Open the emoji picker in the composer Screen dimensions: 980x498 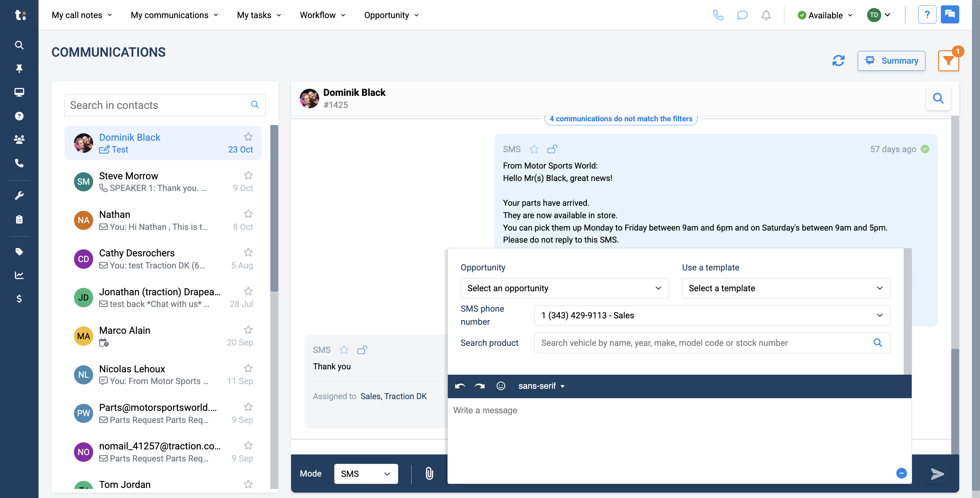(x=501, y=386)
